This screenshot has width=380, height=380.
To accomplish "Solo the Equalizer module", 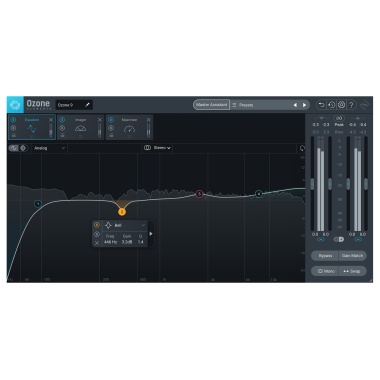I will coord(13,128).
